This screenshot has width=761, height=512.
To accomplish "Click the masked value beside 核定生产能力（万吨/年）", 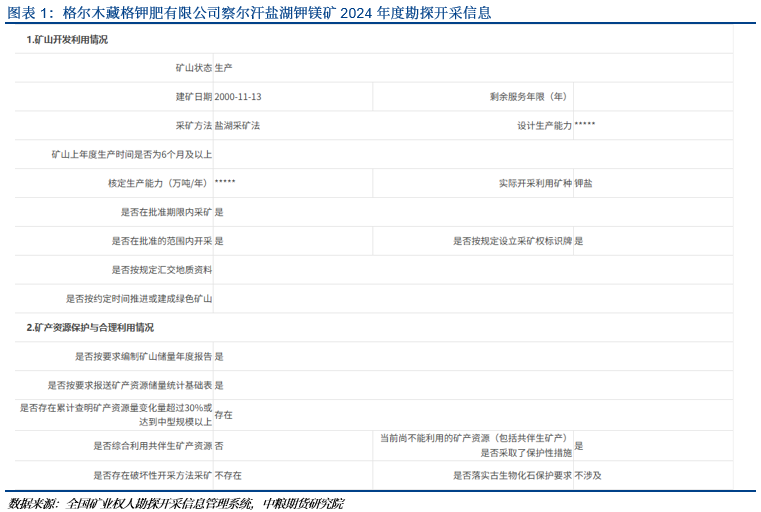I will (225, 184).
